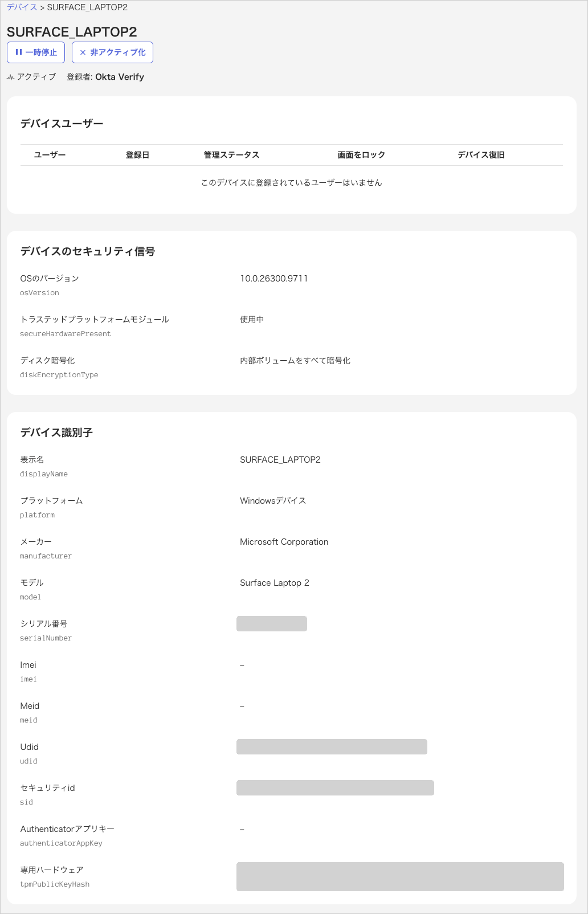Click the diskEncryptionType attribute name
Image resolution: width=588 pixels, height=914 pixels.
(59, 375)
